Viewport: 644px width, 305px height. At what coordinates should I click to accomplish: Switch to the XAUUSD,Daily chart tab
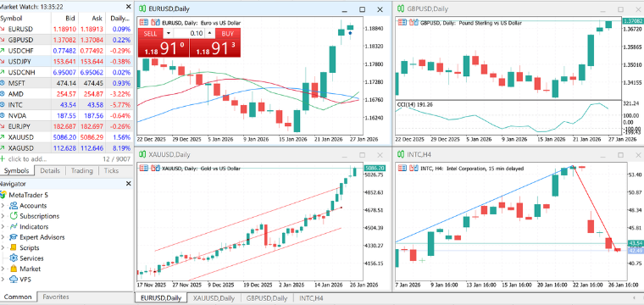tap(214, 298)
